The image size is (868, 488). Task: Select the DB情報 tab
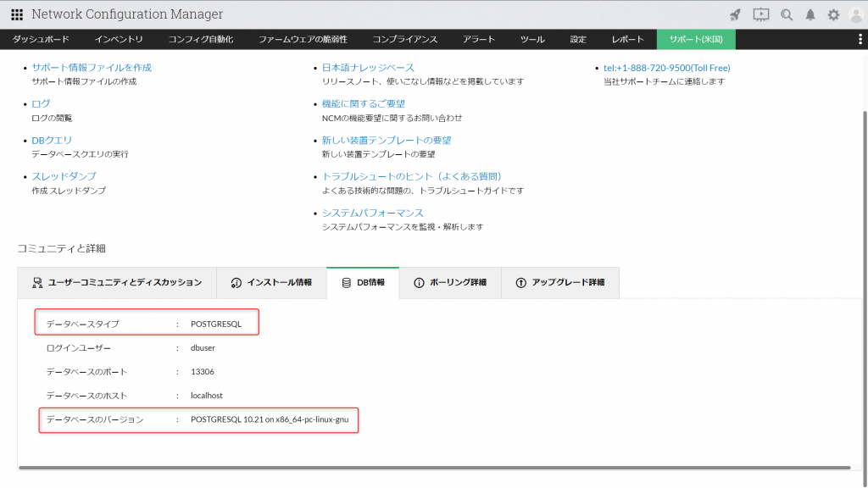(363, 283)
